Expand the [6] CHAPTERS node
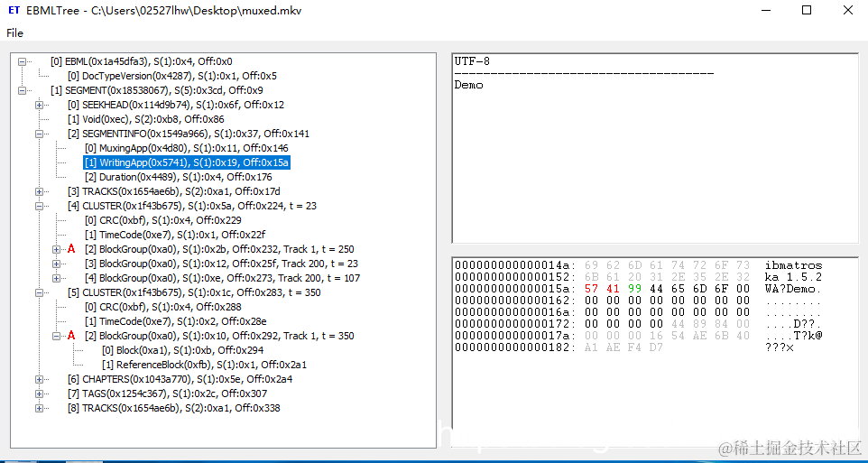This screenshot has height=463, width=868. 40,379
